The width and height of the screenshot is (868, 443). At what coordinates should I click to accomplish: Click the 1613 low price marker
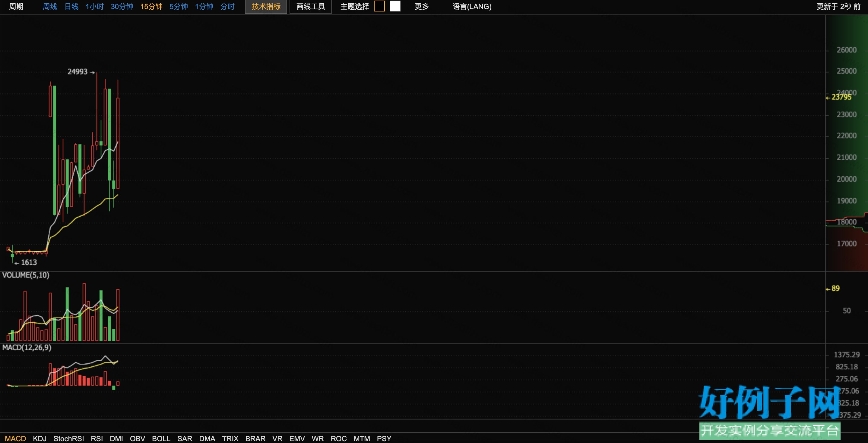[x=26, y=262]
